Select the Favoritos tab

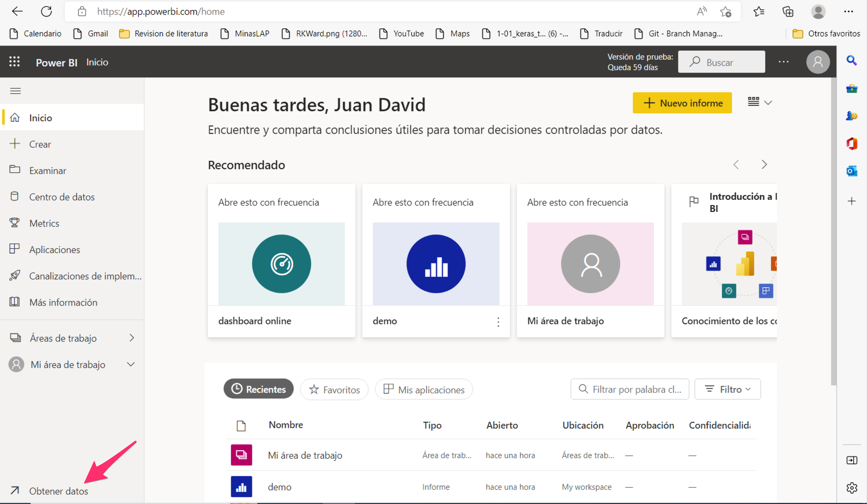point(334,389)
